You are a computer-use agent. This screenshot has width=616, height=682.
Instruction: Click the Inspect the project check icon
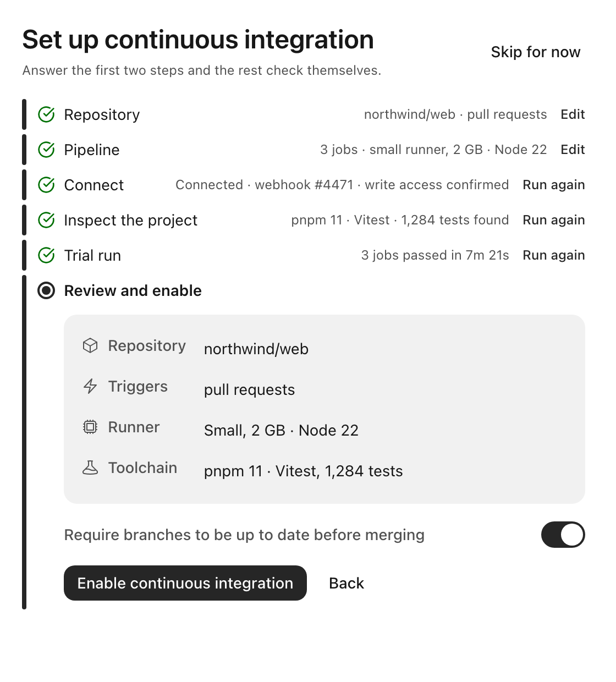[46, 220]
